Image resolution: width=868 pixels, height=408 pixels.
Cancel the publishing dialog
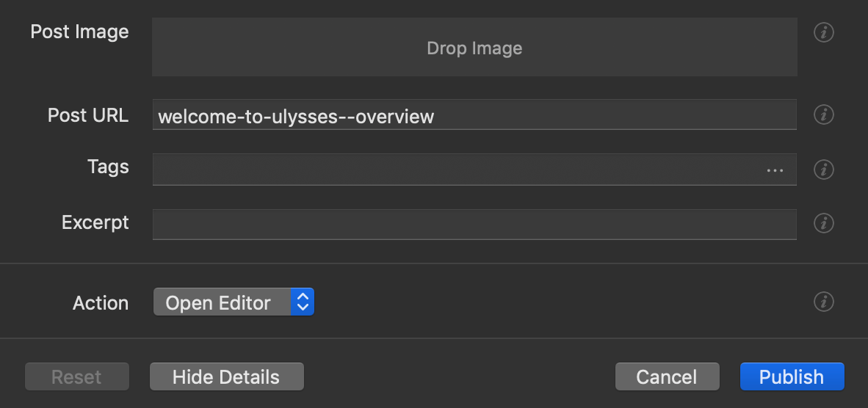(x=666, y=377)
